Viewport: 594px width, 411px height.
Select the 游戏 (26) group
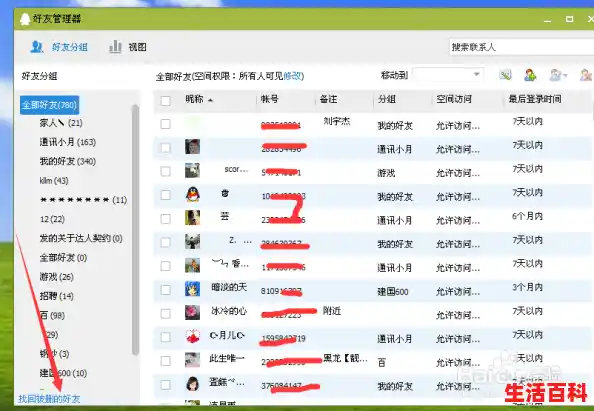pos(56,277)
